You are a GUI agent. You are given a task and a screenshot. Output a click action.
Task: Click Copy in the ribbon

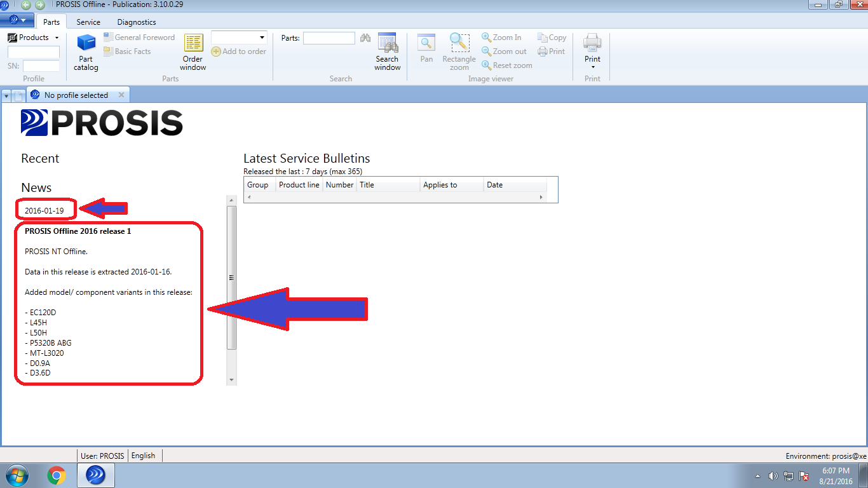(x=552, y=37)
